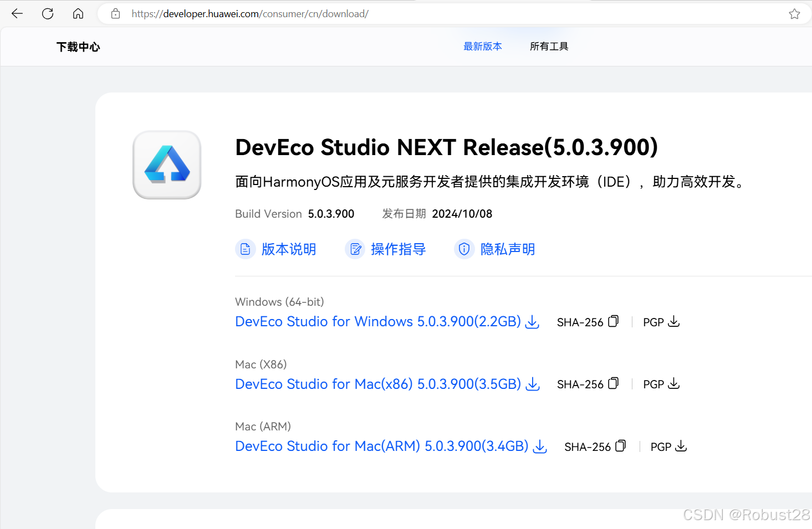Click the Windows (64-bit) platform label
This screenshot has height=529, width=812.
279,302
